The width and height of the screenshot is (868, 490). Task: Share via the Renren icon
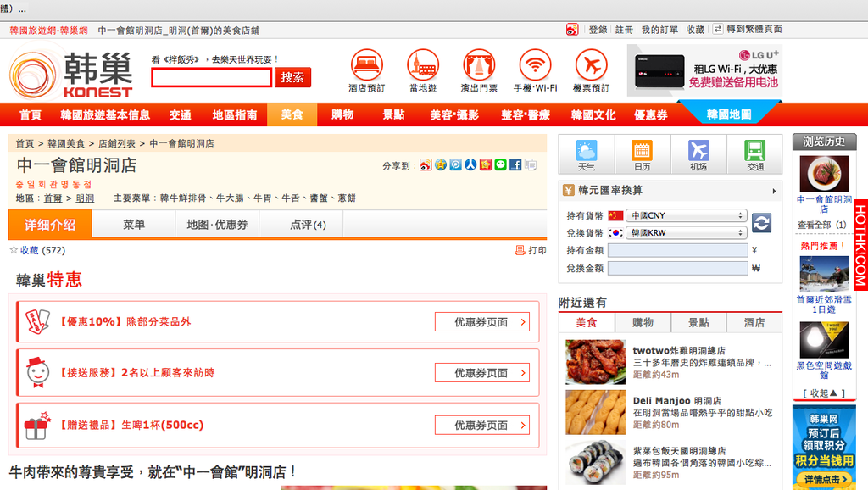(470, 165)
